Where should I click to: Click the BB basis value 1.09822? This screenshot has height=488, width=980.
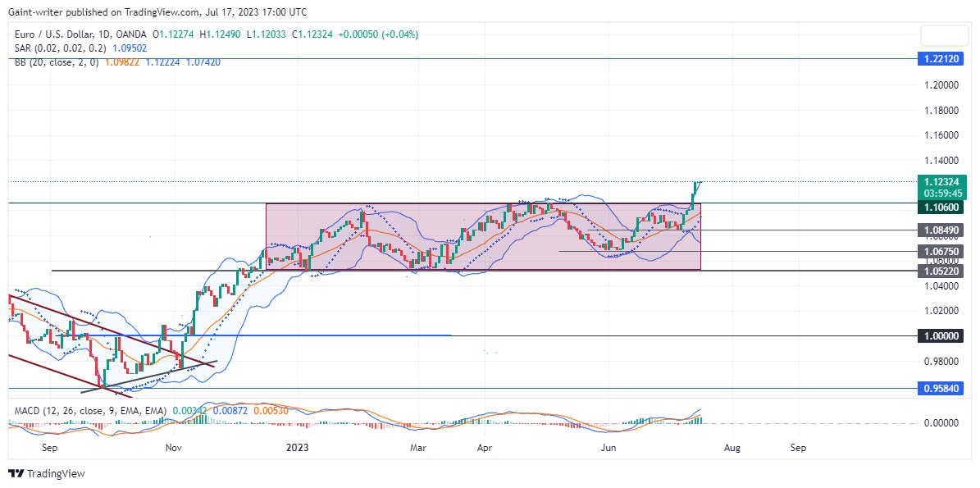[x=122, y=62]
